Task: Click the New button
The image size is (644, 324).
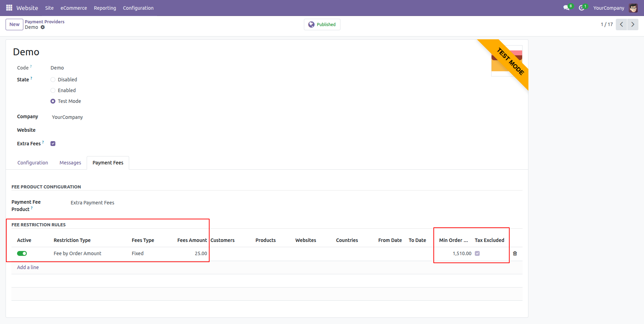Action: click(14, 24)
